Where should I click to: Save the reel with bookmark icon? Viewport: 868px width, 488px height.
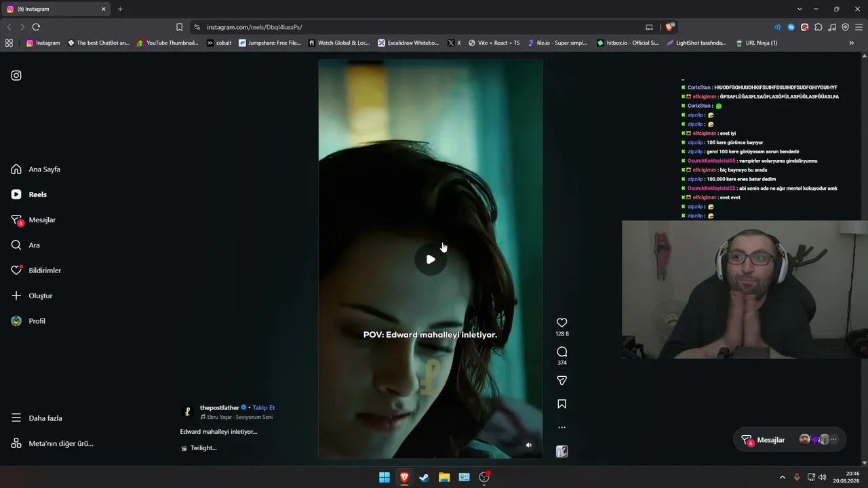(x=561, y=404)
